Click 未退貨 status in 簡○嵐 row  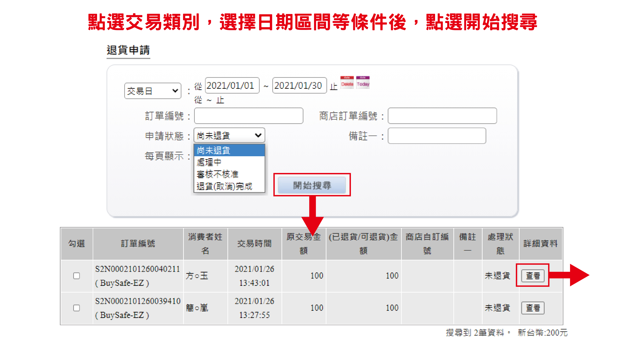(x=498, y=308)
